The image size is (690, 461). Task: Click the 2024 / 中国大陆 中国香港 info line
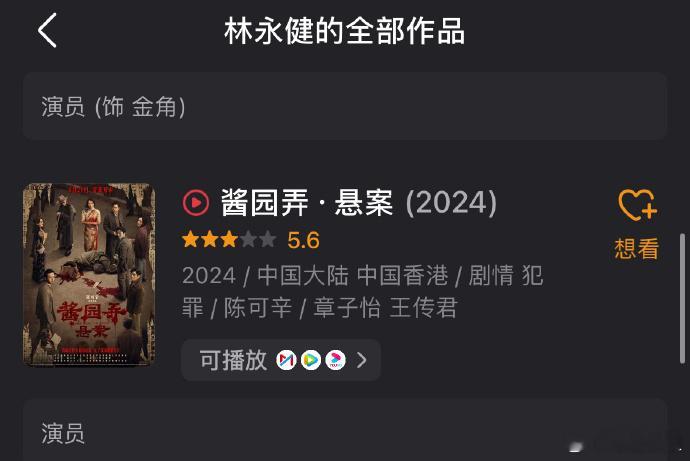tap(315, 276)
